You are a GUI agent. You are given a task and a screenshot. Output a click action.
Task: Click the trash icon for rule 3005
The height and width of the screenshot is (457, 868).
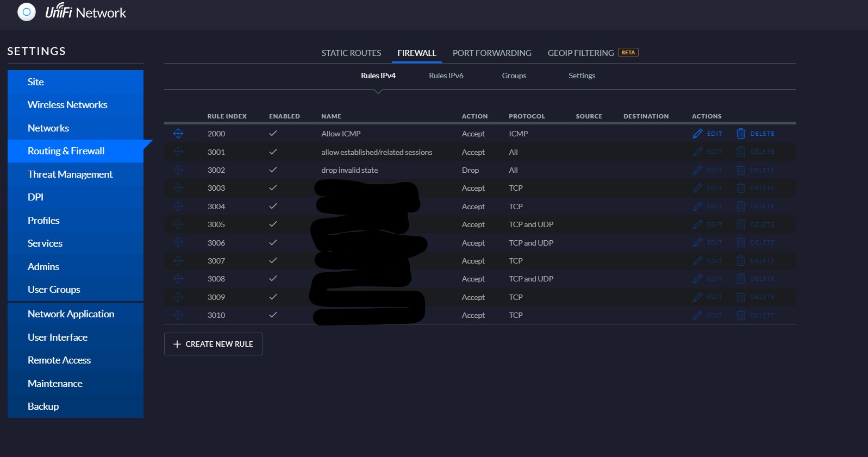click(x=741, y=224)
